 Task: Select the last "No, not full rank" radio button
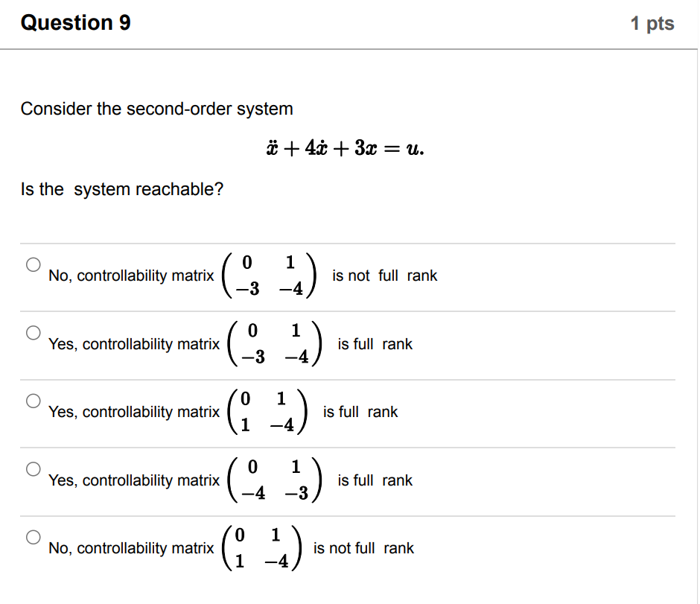[33, 536]
